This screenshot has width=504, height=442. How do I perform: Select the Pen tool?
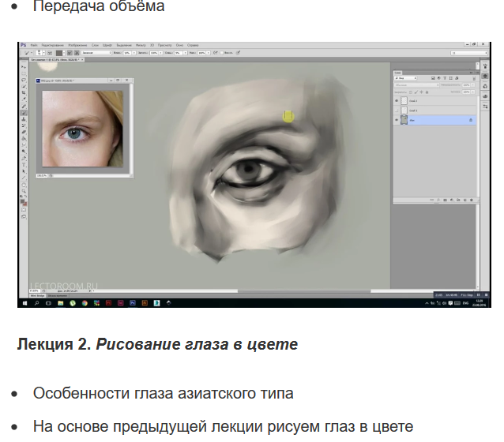[24, 159]
